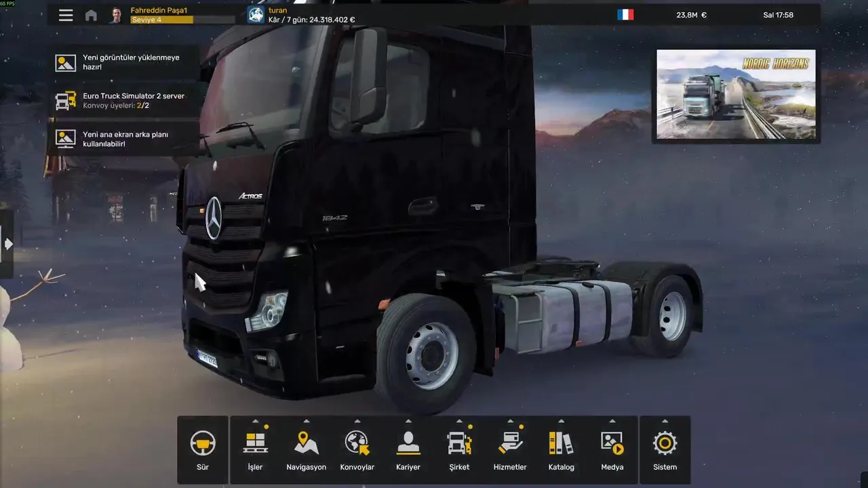
Task: Open the Şirket company menu
Action: (459, 450)
